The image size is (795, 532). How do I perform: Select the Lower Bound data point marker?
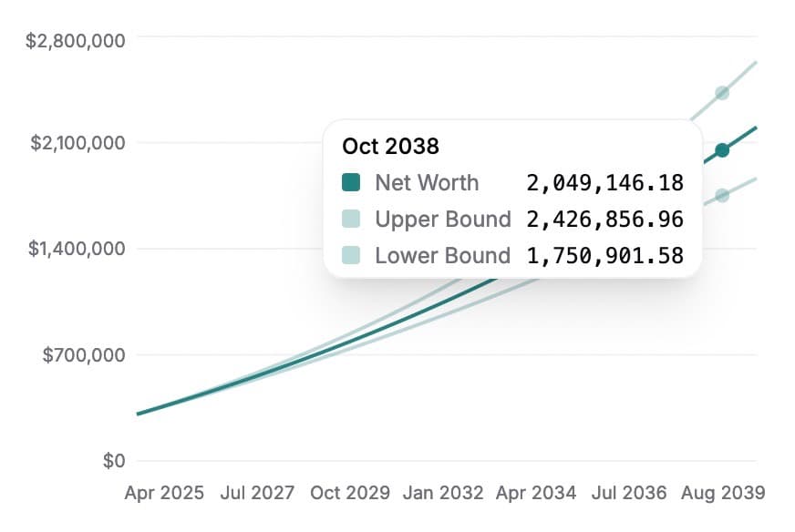coord(722,195)
